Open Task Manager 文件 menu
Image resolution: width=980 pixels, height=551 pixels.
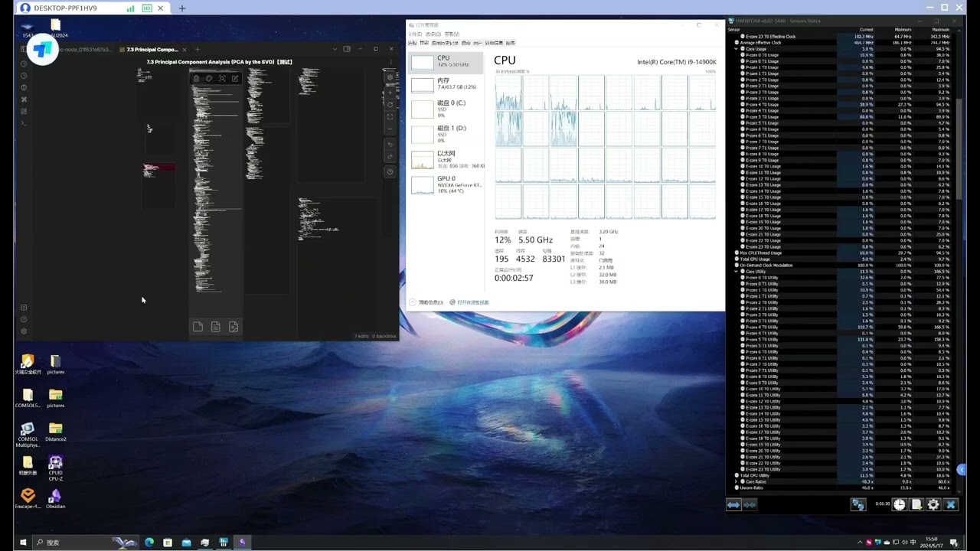(414, 34)
